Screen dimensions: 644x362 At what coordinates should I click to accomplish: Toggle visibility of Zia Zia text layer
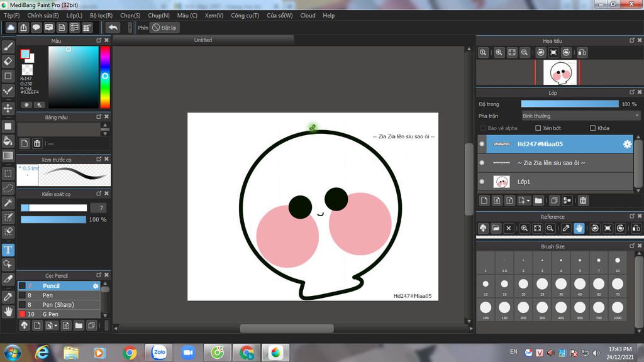(482, 163)
